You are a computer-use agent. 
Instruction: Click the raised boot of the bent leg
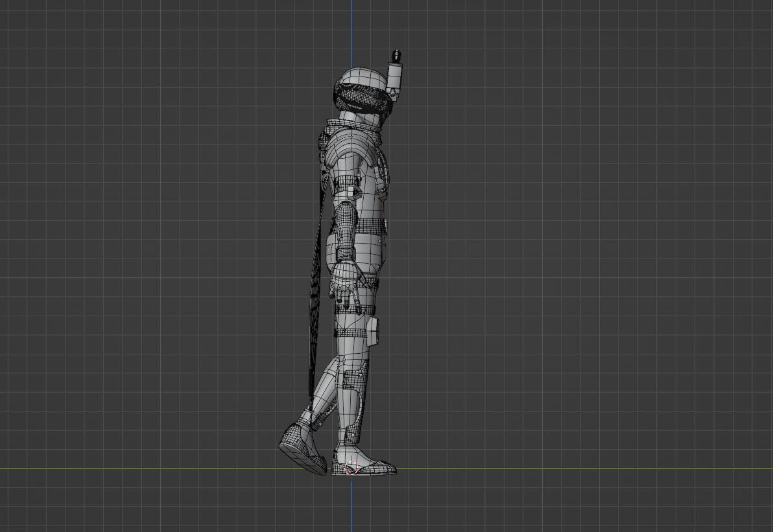pyautogui.click(x=302, y=447)
